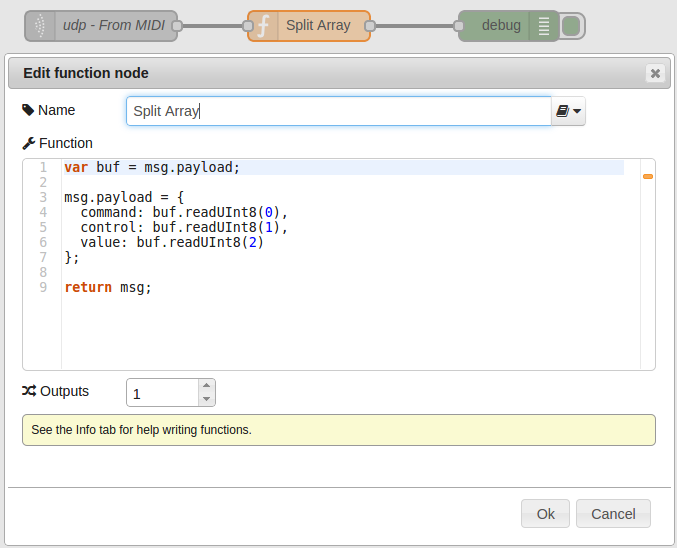Increase the Outputs count with the up arrow
This screenshot has width=677, height=548.
tap(206, 385)
